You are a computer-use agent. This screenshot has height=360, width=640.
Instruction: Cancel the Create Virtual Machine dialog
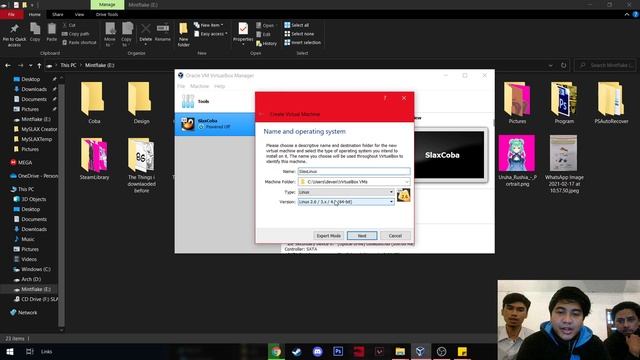(395, 236)
